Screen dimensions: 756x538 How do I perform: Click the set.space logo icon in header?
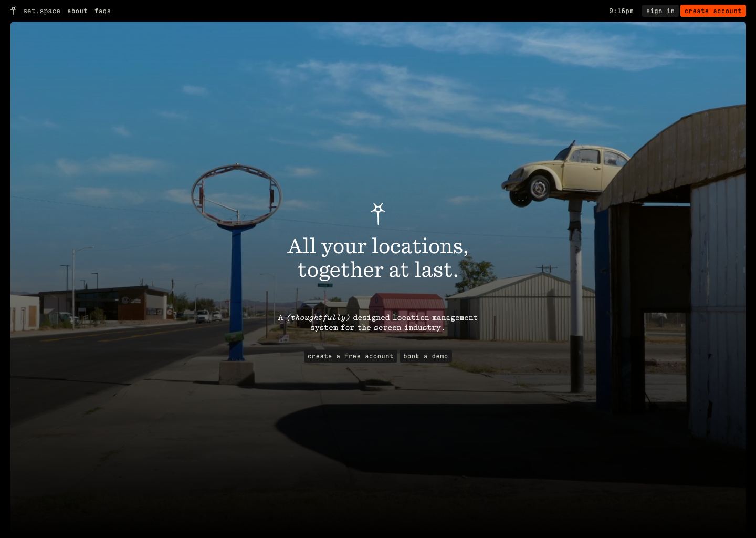click(14, 11)
